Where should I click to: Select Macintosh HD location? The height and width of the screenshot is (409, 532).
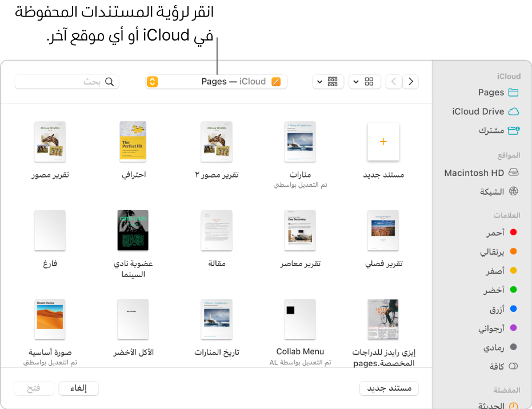482,173
